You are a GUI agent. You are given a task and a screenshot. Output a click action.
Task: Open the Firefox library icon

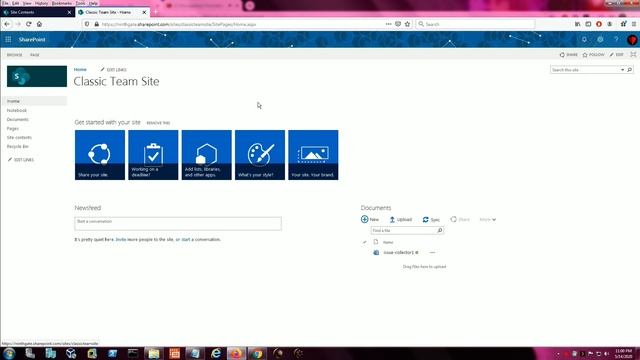[578, 24]
